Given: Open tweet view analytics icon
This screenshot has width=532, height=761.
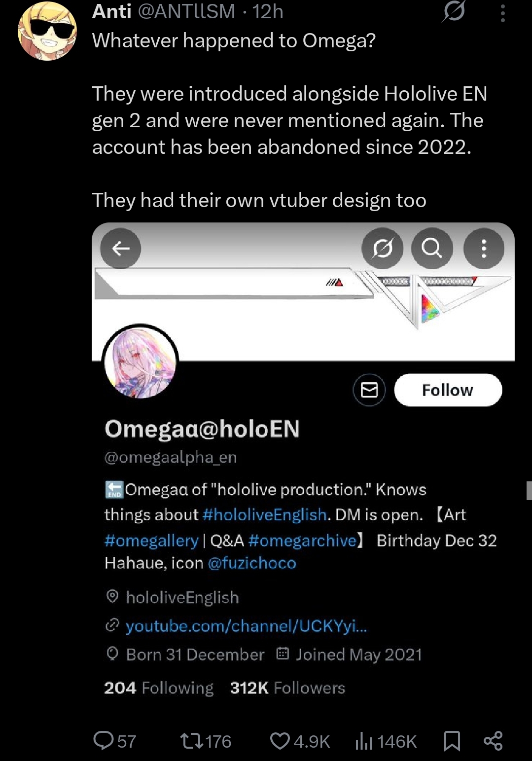Looking at the screenshot, I should point(364,741).
